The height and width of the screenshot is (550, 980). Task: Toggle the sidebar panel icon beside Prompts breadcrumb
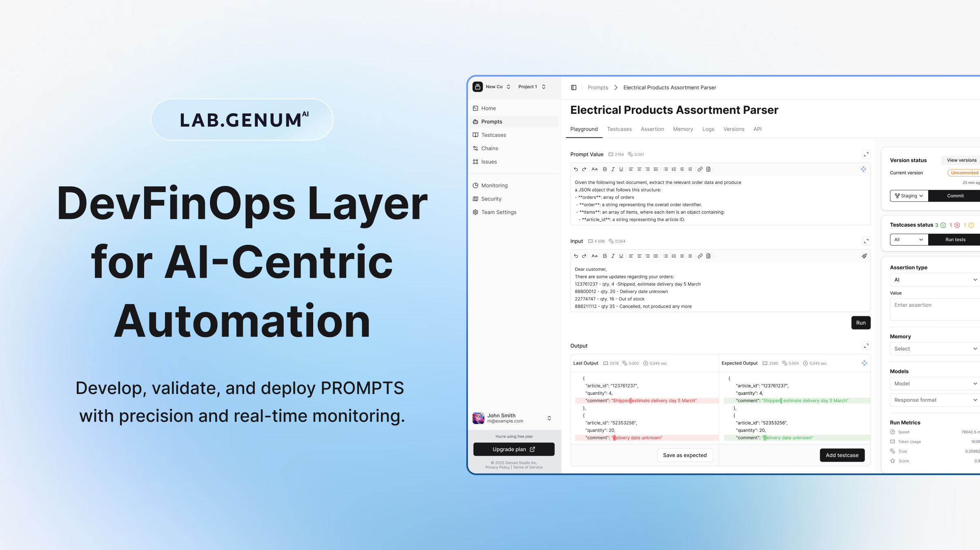tap(574, 87)
